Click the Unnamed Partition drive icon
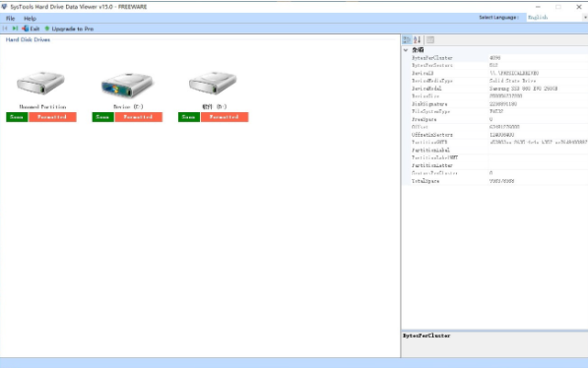The height and width of the screenshot is (368, 588). (40, 83)
